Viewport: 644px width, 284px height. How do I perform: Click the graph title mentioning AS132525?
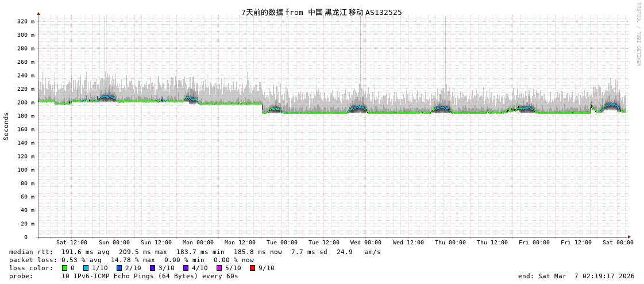coord(321,12)
